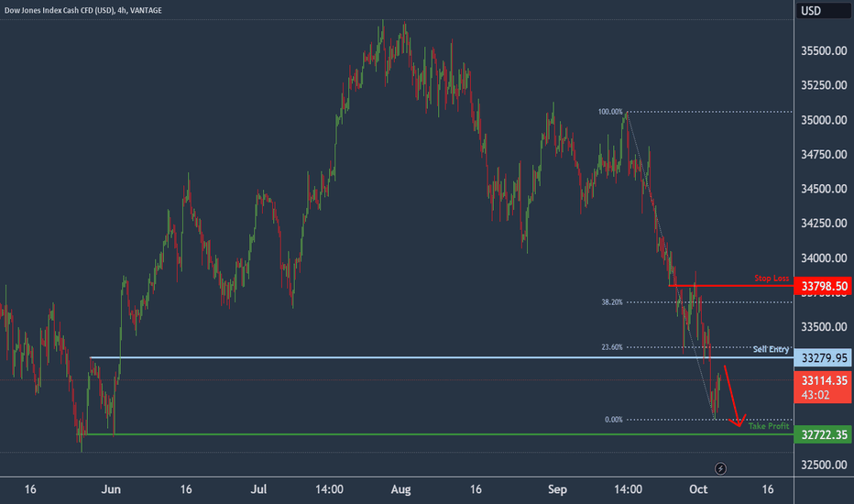
Task: Click the Dow Jones Index Cash CFD title
Action: [82, 10]
